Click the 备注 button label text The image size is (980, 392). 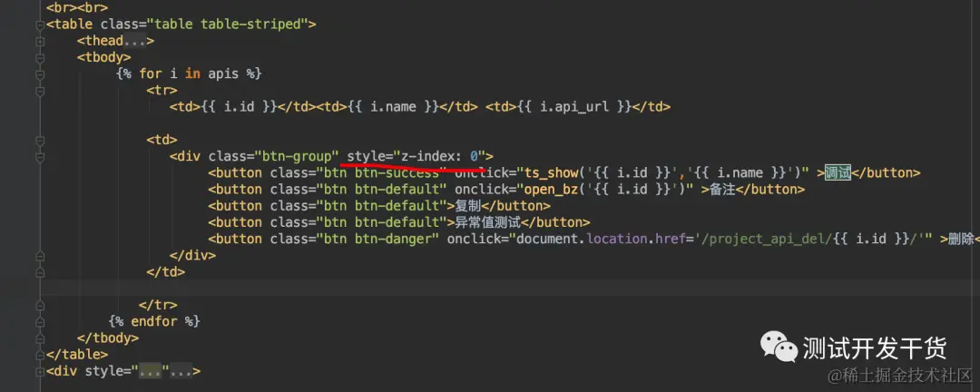[722, 190]
